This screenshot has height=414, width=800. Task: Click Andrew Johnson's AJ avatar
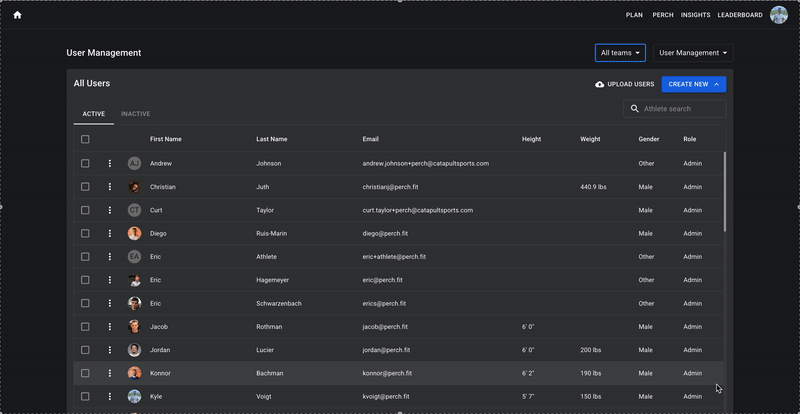pyautogui.click(x=134, y=163)
